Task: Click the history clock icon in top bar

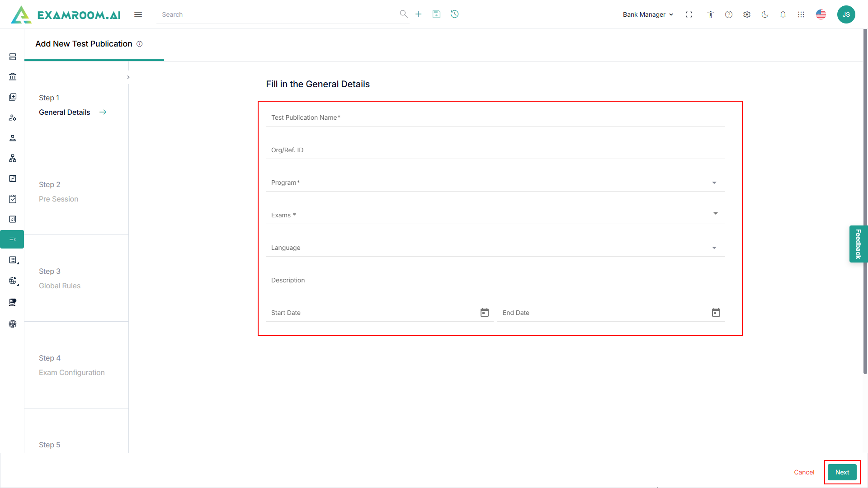Action: tap(455, 14)
